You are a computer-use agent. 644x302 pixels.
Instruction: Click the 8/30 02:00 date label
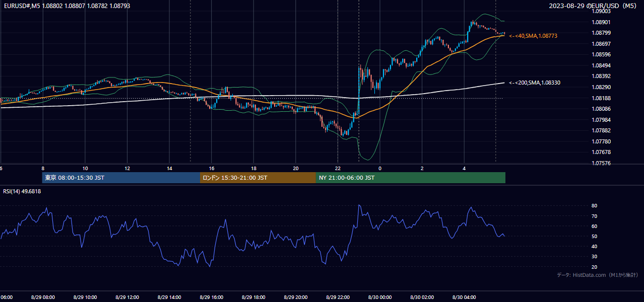(x=422, y=297)
